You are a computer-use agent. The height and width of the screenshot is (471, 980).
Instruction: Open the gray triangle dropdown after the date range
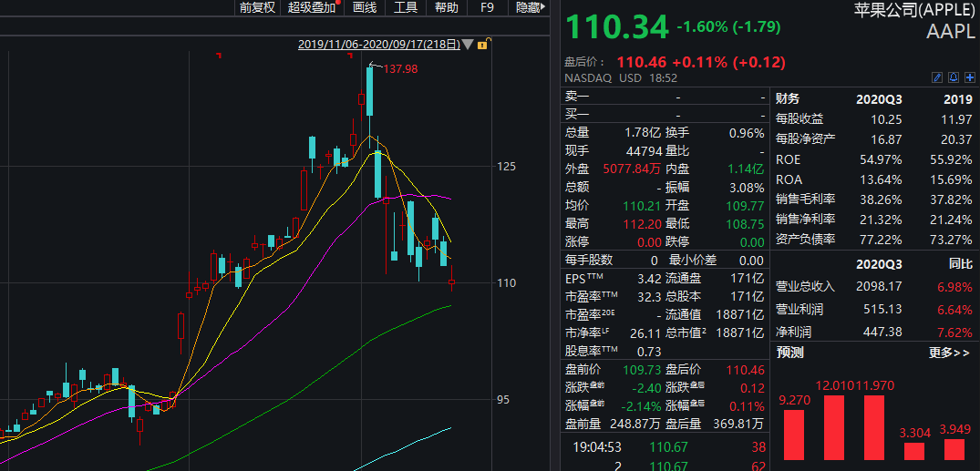click(469, 45)
